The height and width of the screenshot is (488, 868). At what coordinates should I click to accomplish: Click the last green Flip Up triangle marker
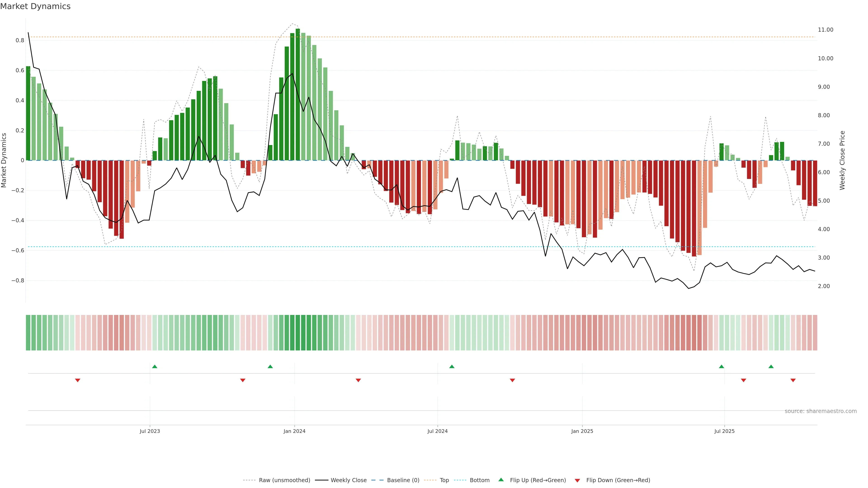coord(771,366)
